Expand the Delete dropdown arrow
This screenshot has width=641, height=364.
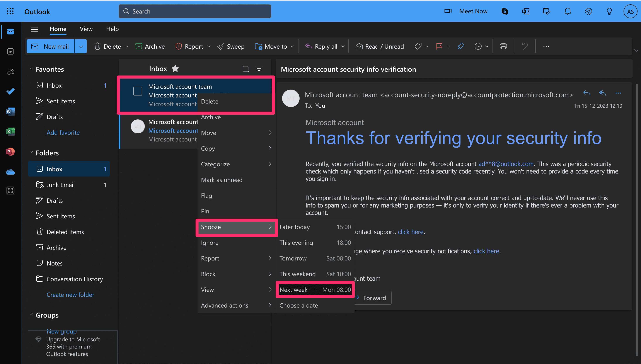(127, 46)
